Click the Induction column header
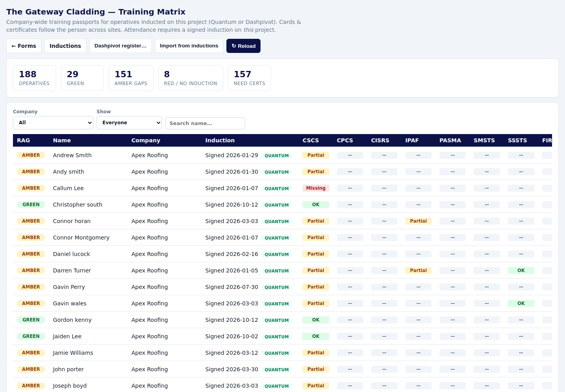The height and width of the screenshot is (392, 565). click(x=220, y=140)
